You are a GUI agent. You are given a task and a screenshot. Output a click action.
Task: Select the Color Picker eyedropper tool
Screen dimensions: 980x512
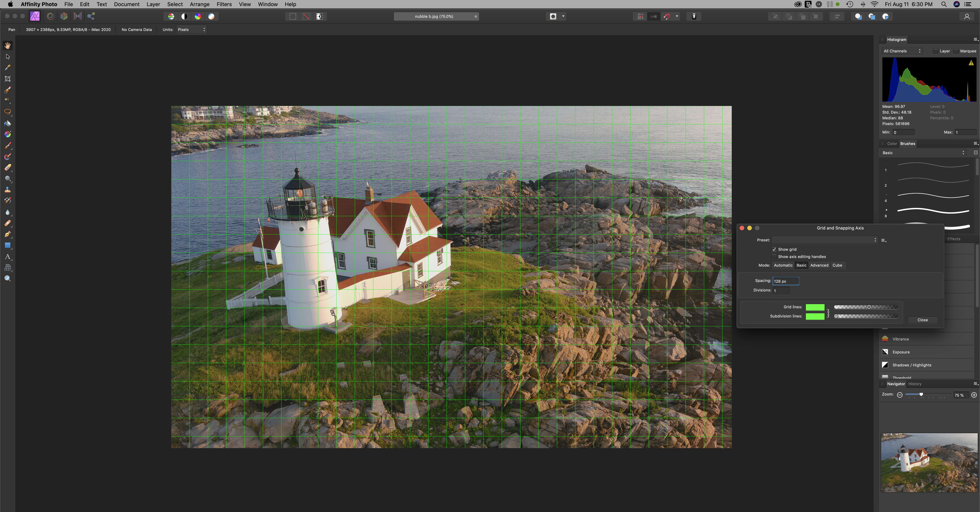(x=8, y=68)
